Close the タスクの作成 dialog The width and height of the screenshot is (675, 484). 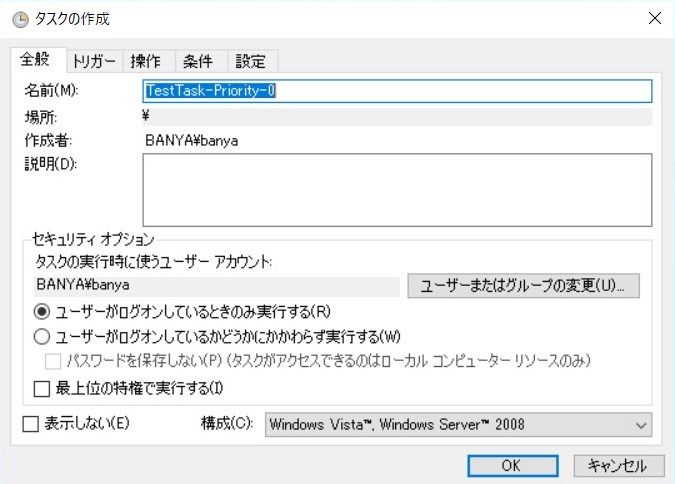tap(655, 18)
